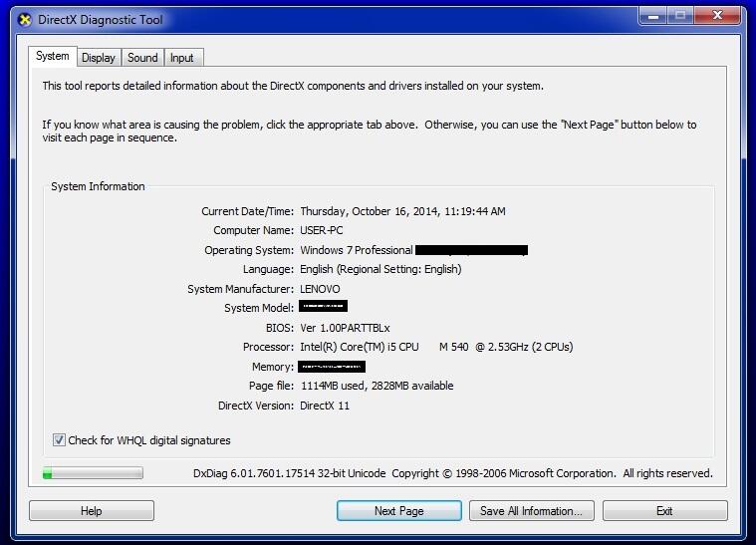Click the Exit button
This screenshot has height=545, width=756.
point(665,511)
